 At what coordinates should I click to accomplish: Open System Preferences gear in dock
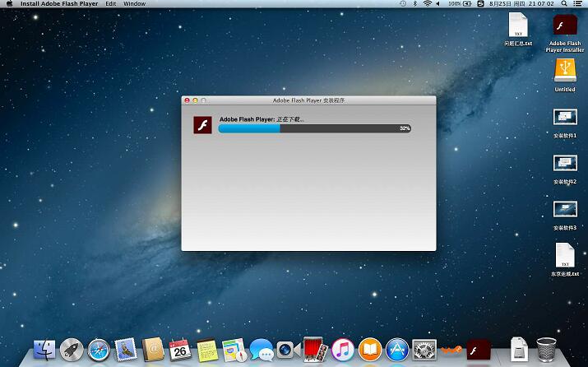click(424, 350)
